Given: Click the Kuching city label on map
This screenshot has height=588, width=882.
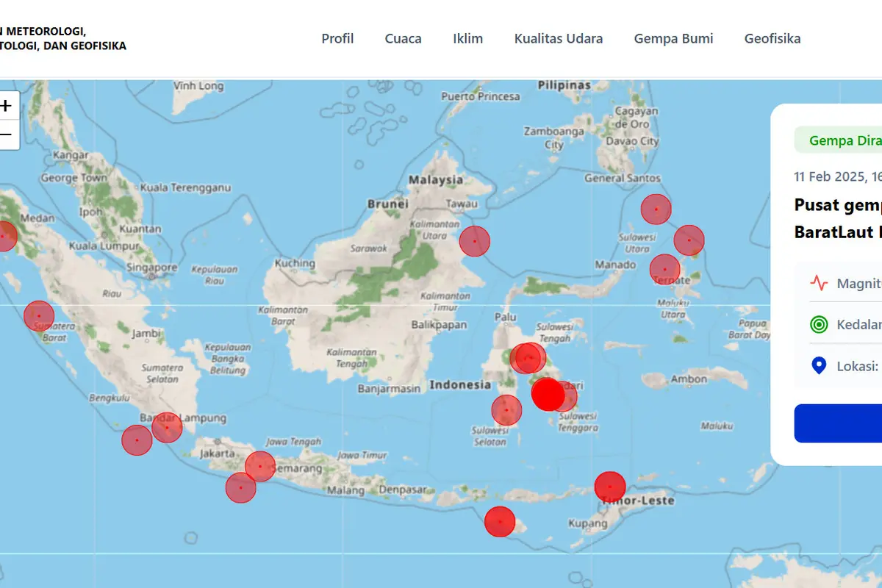Looking at the screenshot, I should click(x=295, y=263).
